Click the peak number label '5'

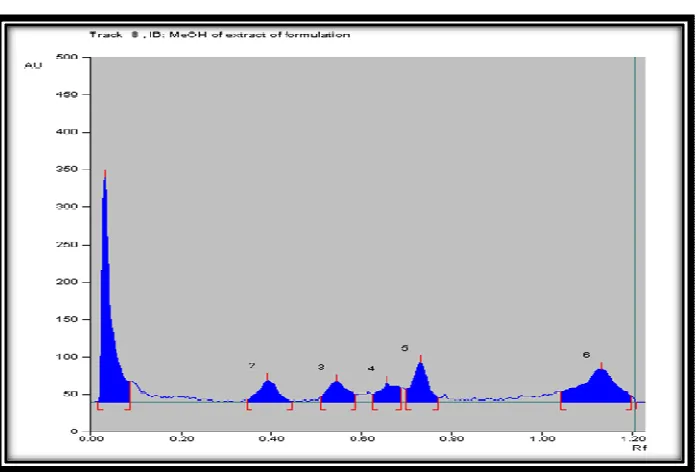click(404, 348)
